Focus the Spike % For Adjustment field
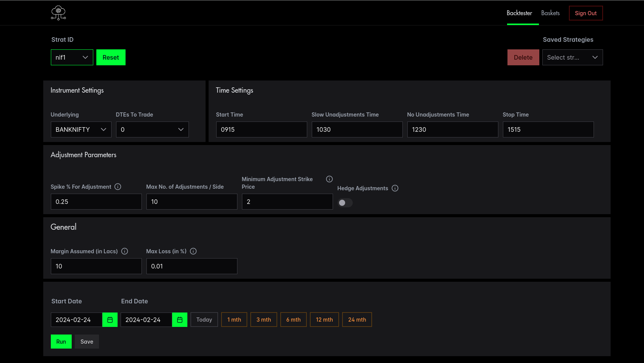This screenshot has height=363, width=644. tap(96, 202)
